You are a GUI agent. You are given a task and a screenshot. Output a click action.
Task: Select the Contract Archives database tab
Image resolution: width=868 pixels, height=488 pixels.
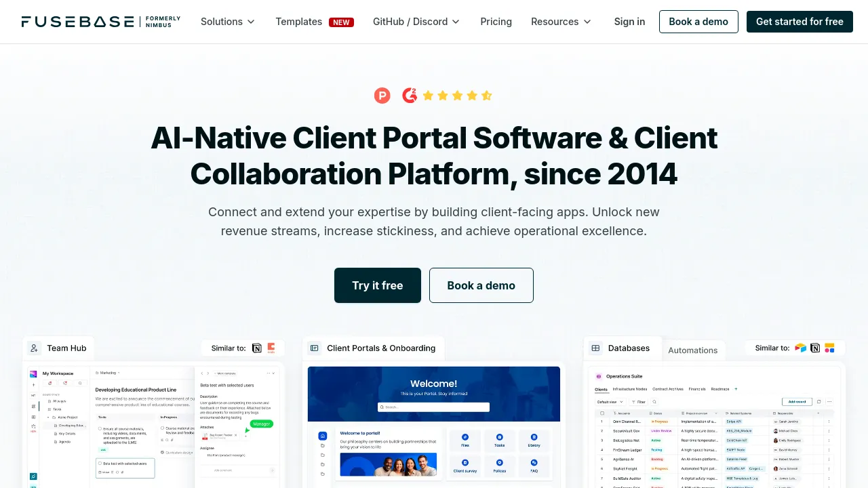(668, 389)
